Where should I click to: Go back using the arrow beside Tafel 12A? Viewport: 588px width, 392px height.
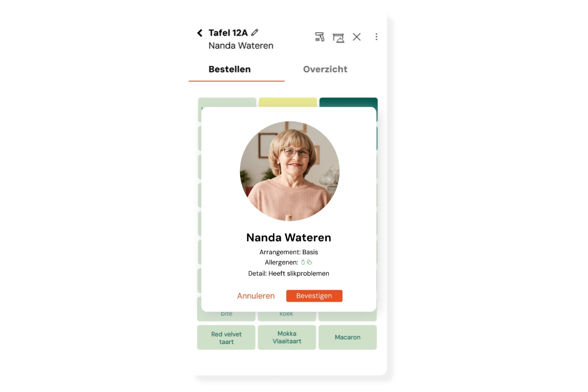click(x=199, y=33)
